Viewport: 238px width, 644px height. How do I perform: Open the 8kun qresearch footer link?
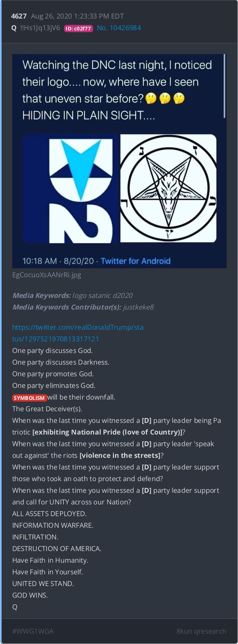[x=201, y=631]
